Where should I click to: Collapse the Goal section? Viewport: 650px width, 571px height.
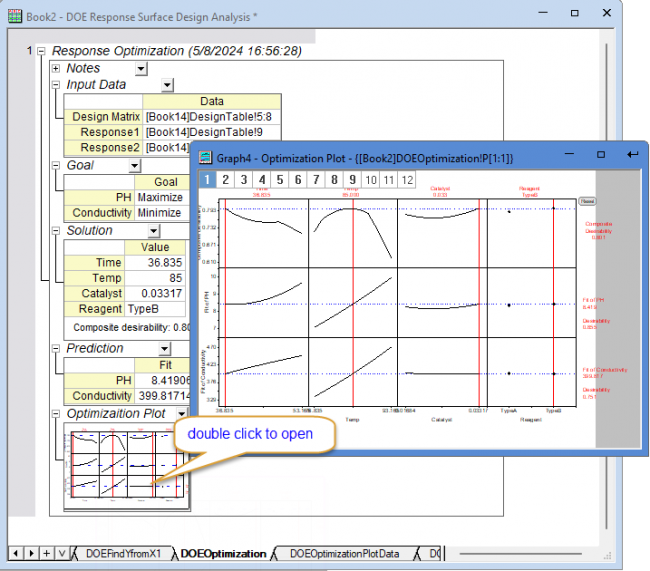[56, 165]
